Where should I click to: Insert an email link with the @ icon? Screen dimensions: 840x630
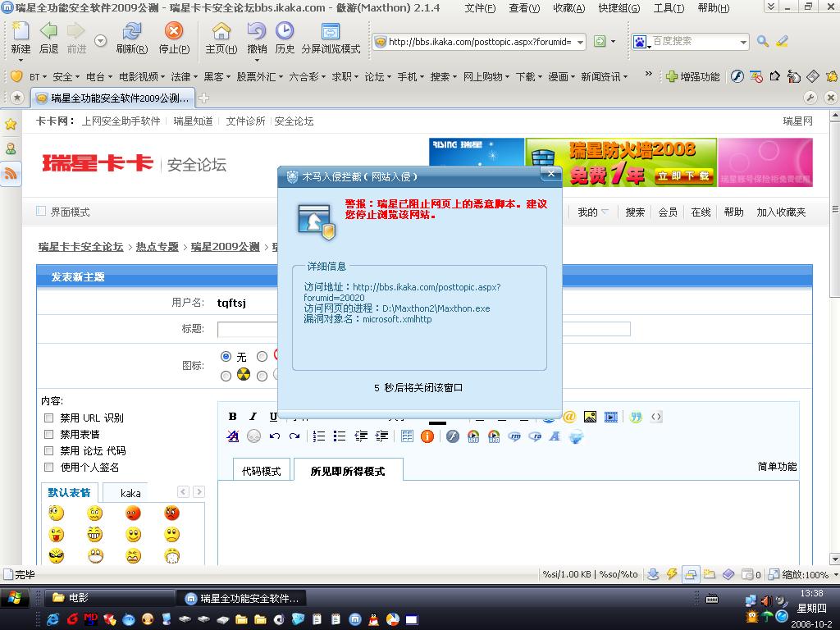(569, 417)
